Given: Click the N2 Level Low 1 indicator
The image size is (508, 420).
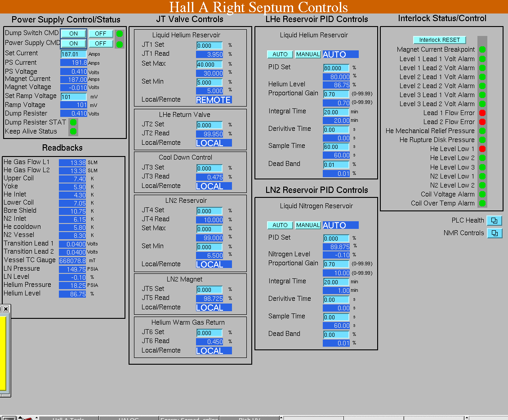Looking at the screenshot, I should coord(482,176).
